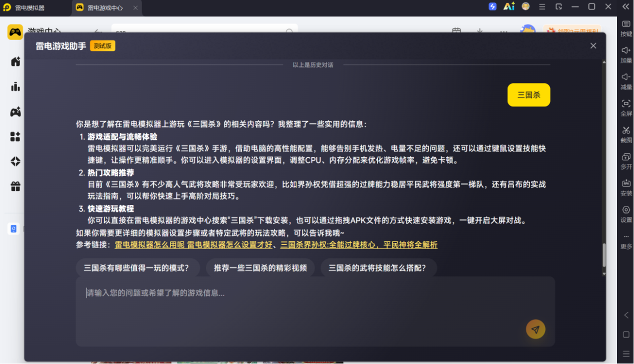The image size is (634, 364).
Task: Click the chat scrollbar thumb
Action: (x=603, y=255)
